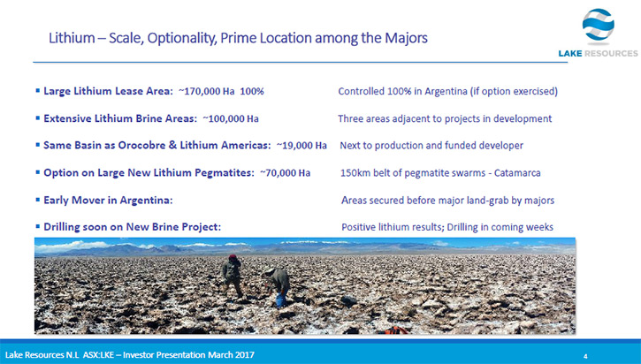Click 'Next to production and funded developer'
The image size is (641, 364).
[431, 146]
